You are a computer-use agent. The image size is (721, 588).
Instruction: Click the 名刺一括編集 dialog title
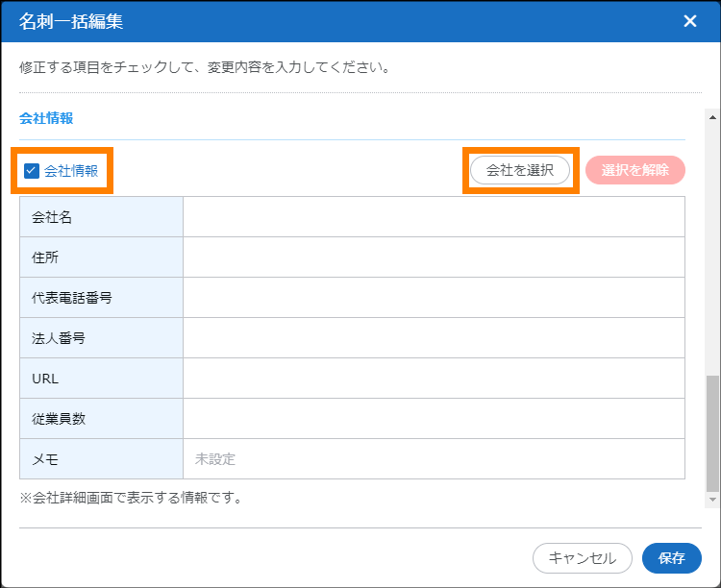tap(71, 21)
